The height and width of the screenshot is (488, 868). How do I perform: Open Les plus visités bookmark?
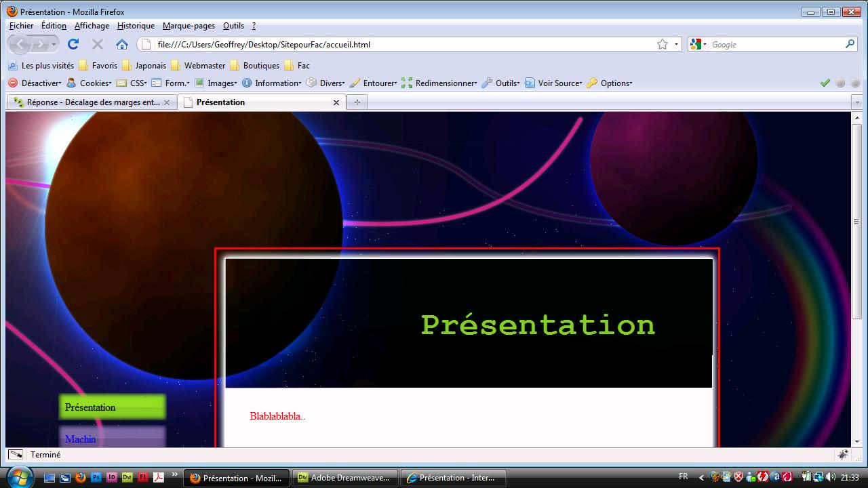click(x=41, y=66)
